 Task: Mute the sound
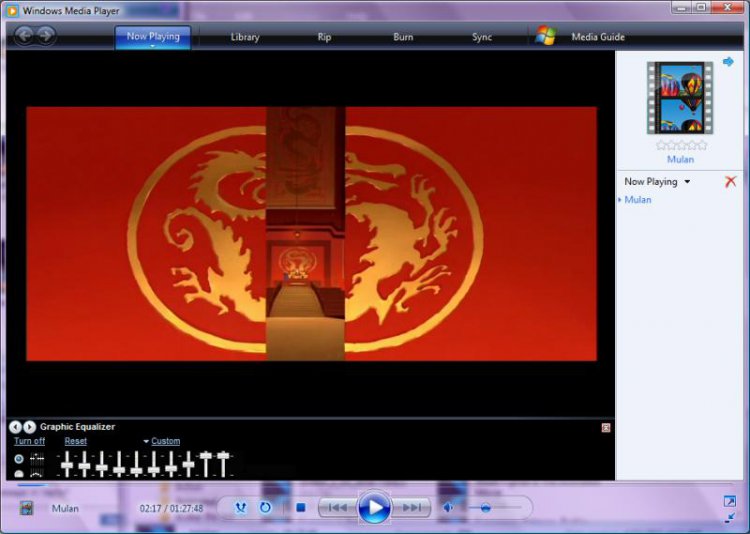(x=448, y=507)
